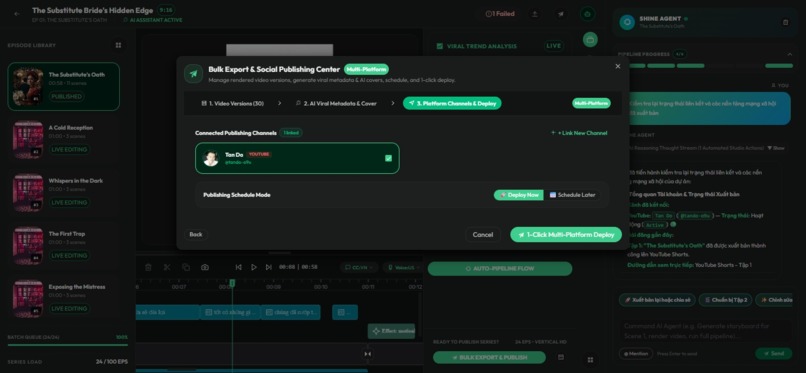Select the Effect clip on timeline
This screenshot has width=806, height=373.
391,331
